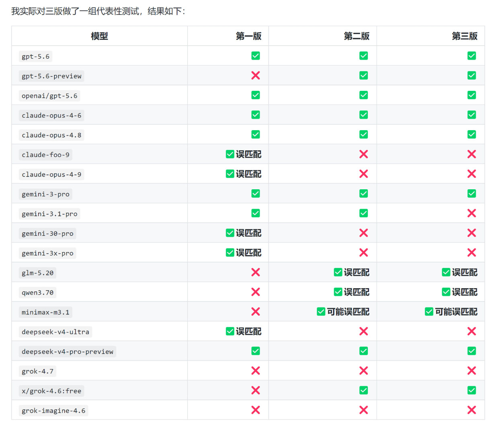Click red cross for gemini-30-pro in 第二版
Image resolution: width=504 pixels, height=426 pixels.
[364, 233]
